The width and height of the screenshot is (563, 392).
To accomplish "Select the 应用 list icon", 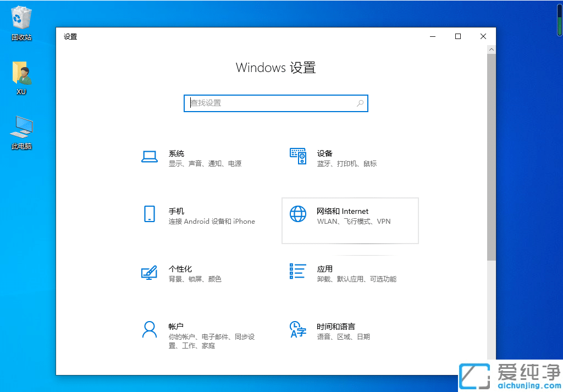I will [x=298, y=272].
